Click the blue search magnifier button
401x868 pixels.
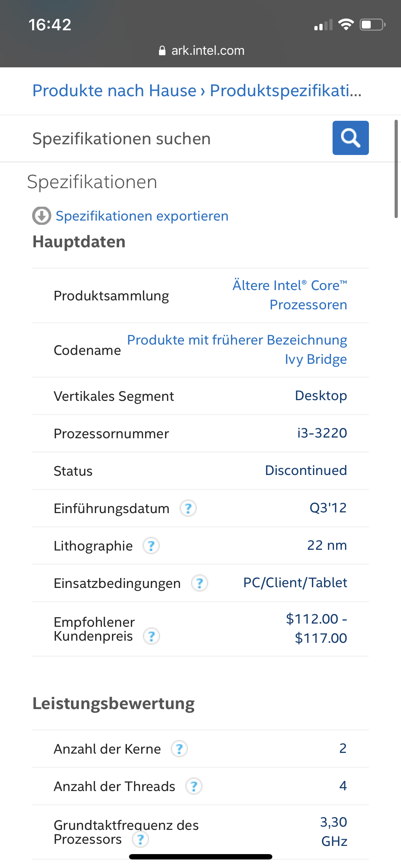[x=350, y=138]
